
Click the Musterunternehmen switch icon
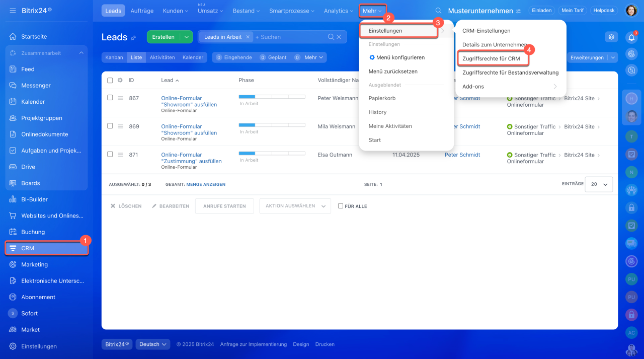tap(518, 11)
